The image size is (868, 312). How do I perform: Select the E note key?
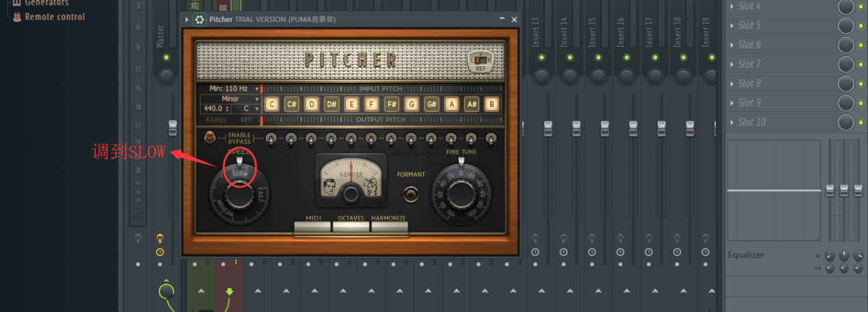pos(352,104)
